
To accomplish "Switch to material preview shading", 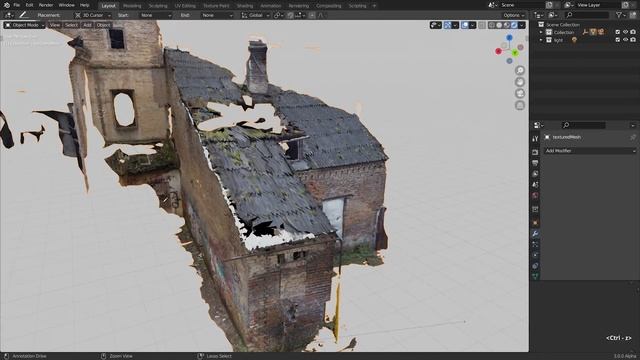I will pyautogui.click(x=507, y=25).
